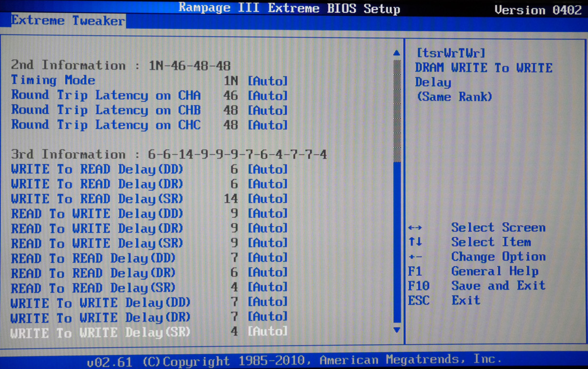Viewport: 588px width, 369px height.
Task: Click the F1 General Help hint
Action: (x=473, y=271)
